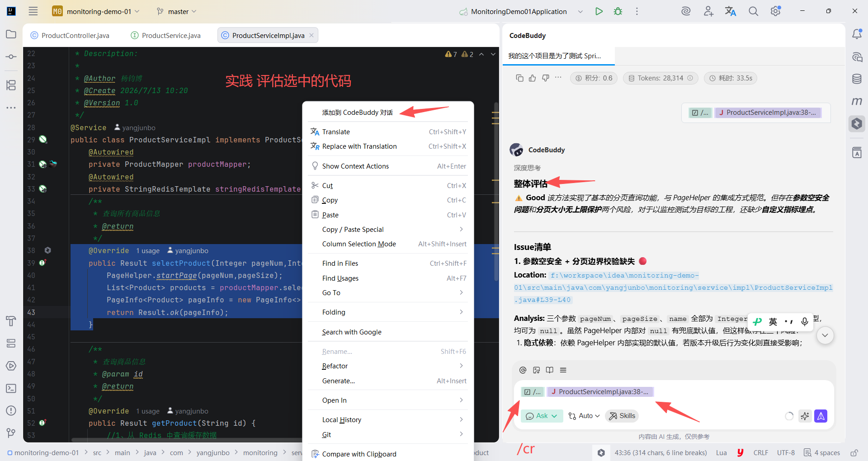Click the UTF-8 encoding in status bar

tap(786, 453)
